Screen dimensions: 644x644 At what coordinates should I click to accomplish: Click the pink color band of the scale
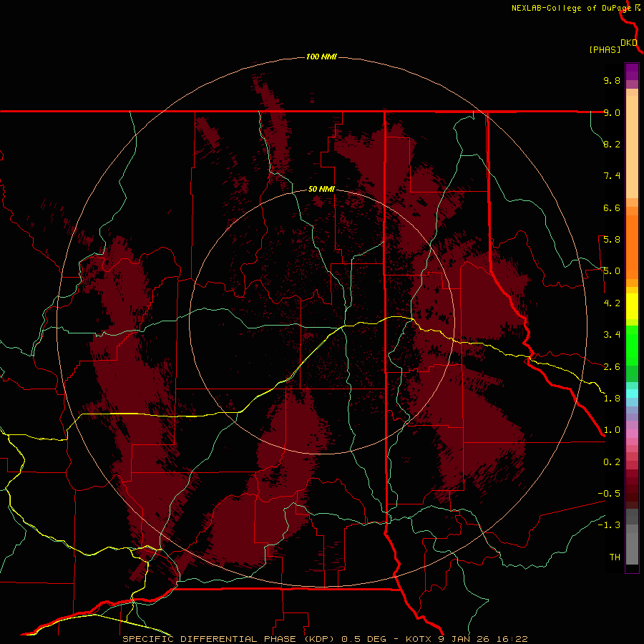pos(632,434)
